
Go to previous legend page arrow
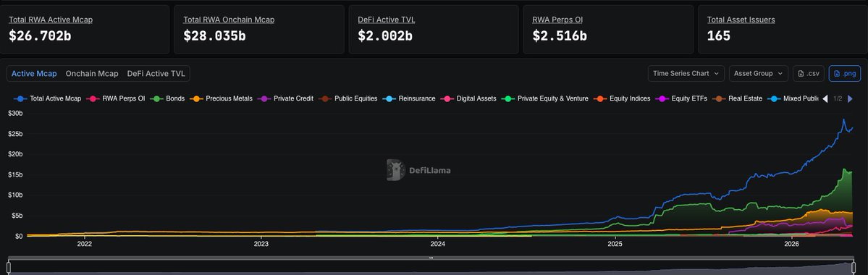tap(825, 98)
